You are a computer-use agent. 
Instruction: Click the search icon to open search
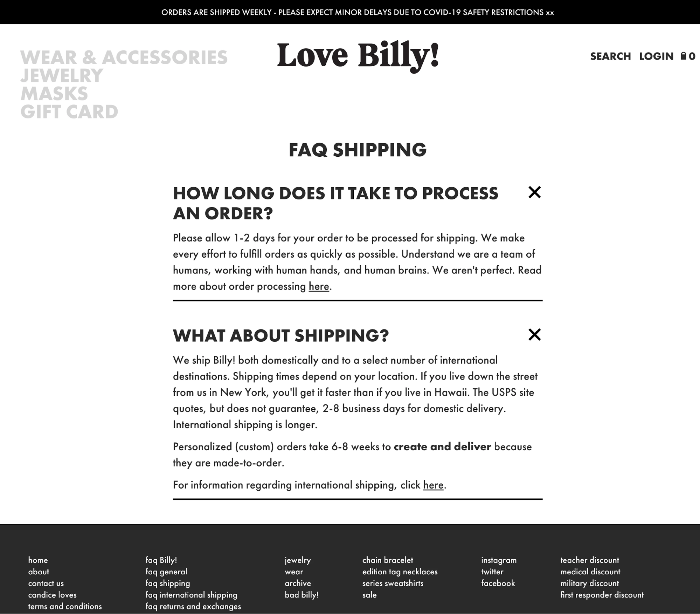tap(611, 55)
